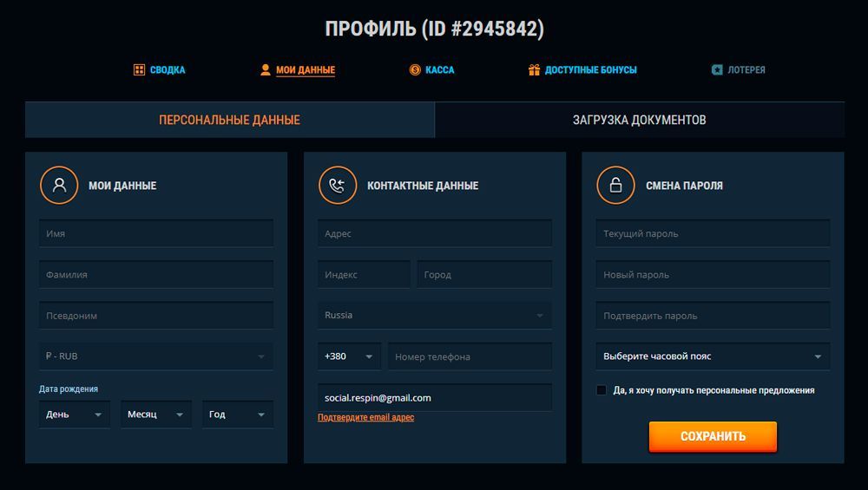Viewport: 868px width, 490px height.
Task: Focus the Псевдоним input field
Action: pos(156,315)
